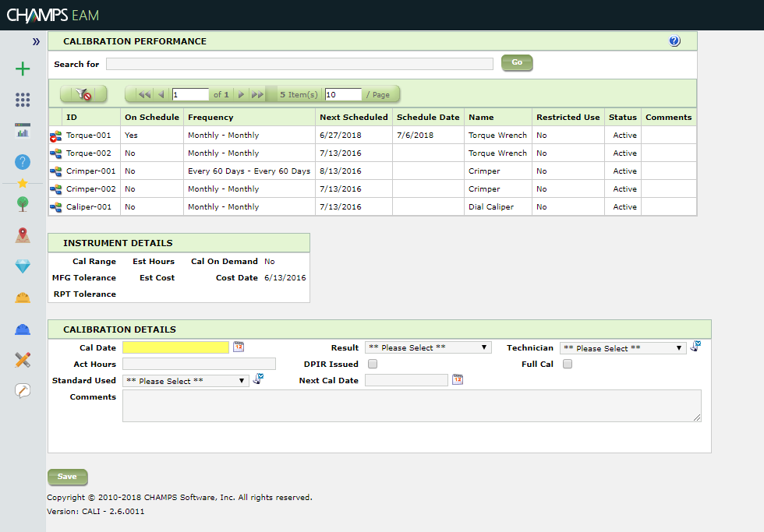Click the Search for input field
764x532 pixels.
coord(299,64)
